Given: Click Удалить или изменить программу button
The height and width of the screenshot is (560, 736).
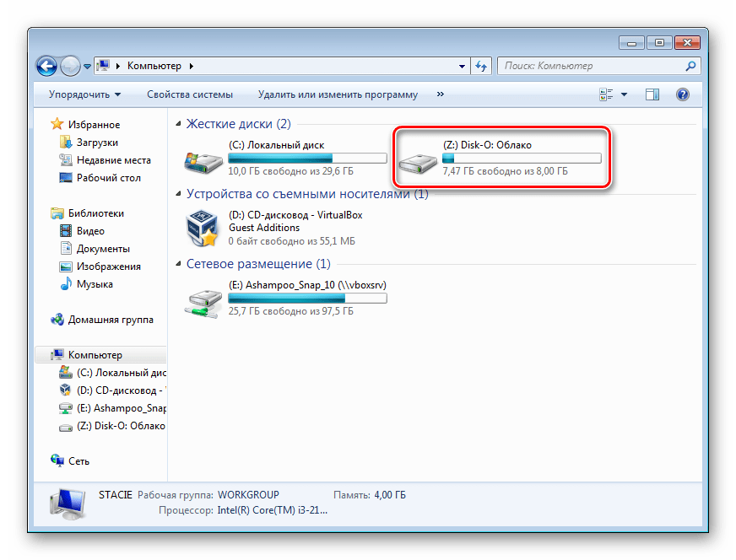Looking at the screenshot, I should (x=338, y=94).
